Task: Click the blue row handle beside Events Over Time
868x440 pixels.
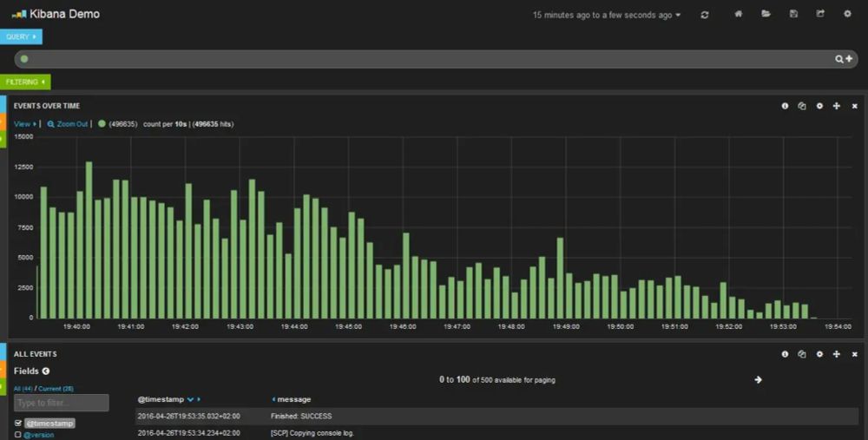Action: click(3, 105)
